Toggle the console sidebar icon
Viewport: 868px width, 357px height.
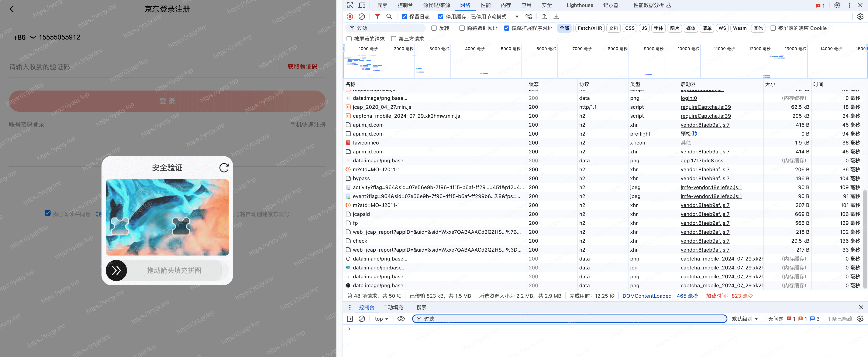click(350, 319)
